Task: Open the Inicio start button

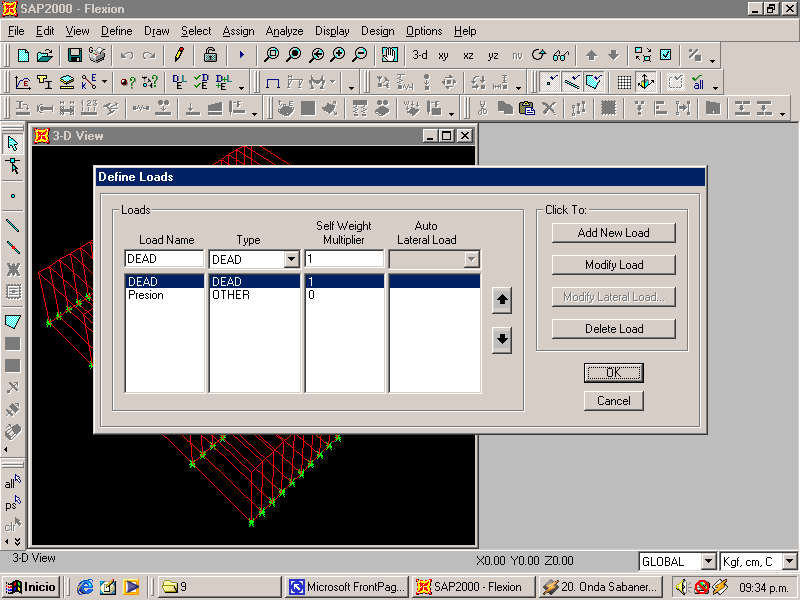Action: pos(31,587)
